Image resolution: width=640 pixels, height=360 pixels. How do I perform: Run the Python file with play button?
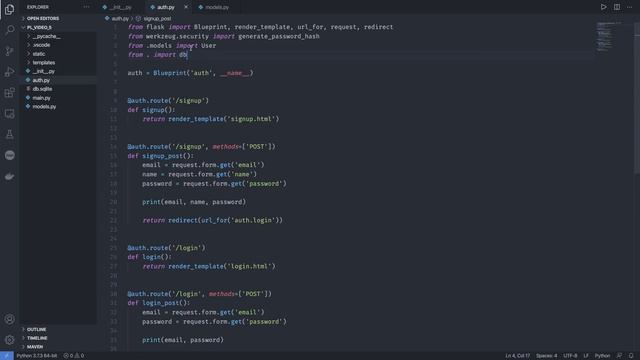(x=603, y=7)
